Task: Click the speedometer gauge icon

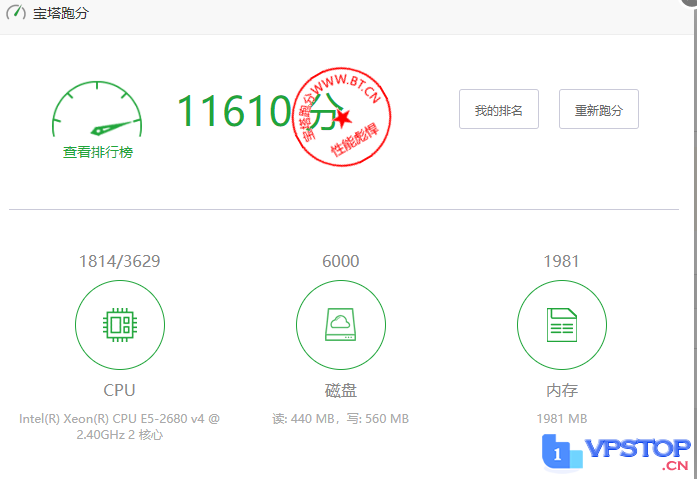Action: coord(97,109)
